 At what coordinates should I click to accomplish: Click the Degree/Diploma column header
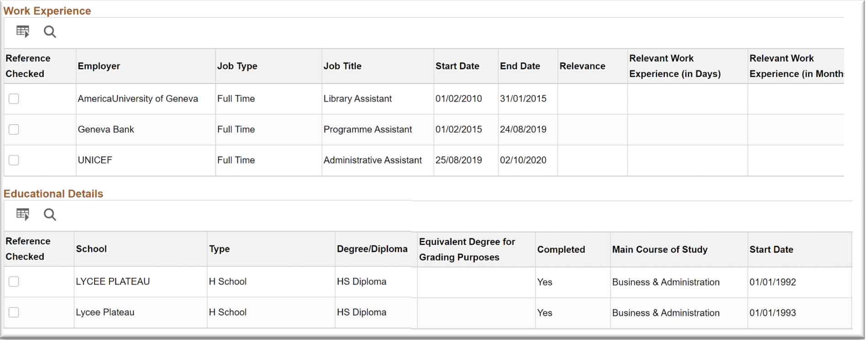point(372,249)
